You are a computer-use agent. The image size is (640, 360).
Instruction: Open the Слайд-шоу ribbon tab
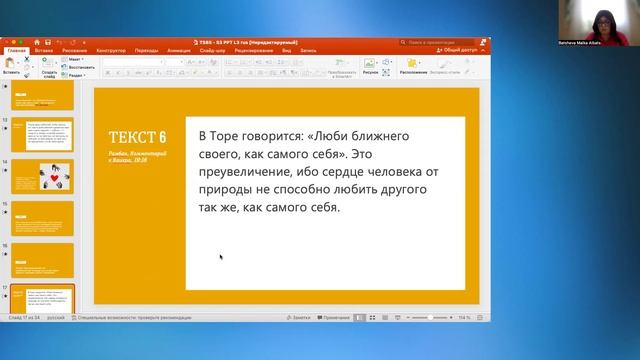click(213, 51)
